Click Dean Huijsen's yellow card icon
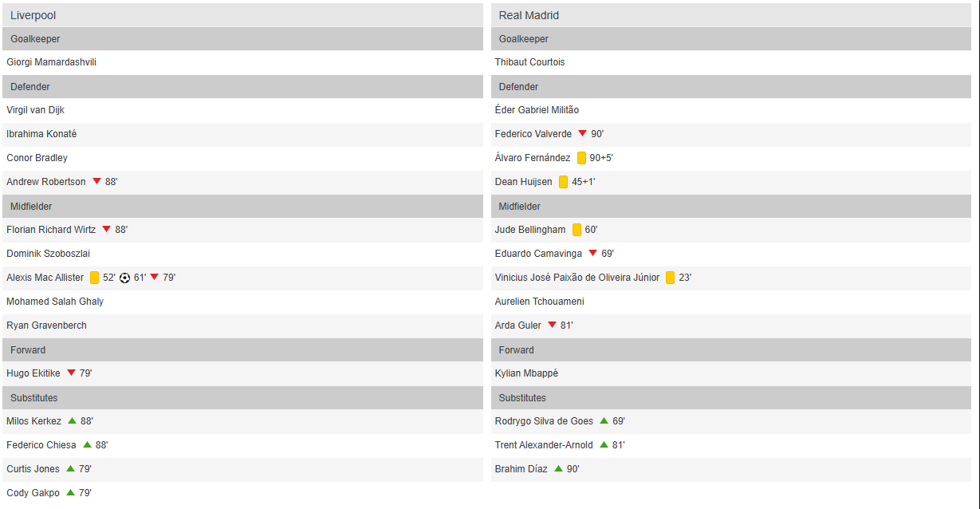The height and width of the screenshot is (509, 980). click(564, 182)
